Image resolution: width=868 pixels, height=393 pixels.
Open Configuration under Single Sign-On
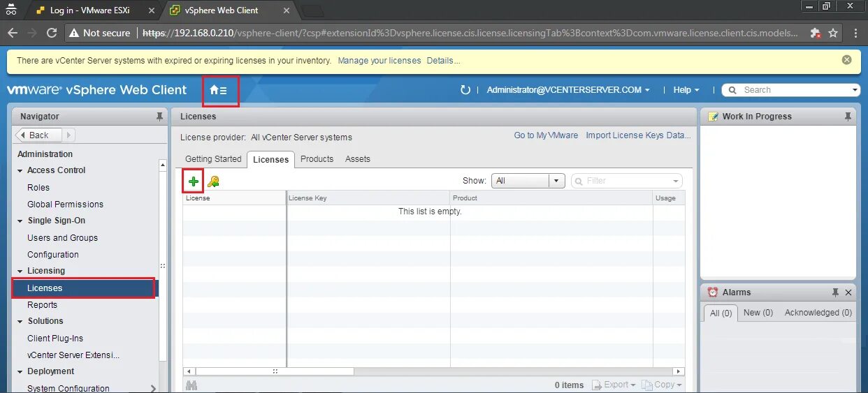point(53,255)
